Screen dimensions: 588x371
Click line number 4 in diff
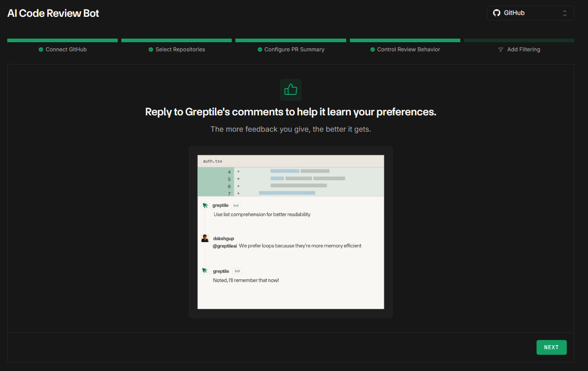coord(229,172)
